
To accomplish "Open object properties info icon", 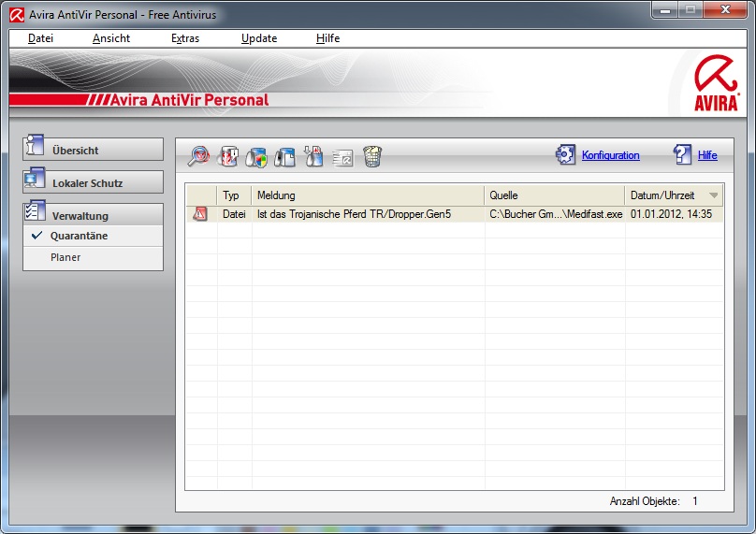I will point(227,156).
